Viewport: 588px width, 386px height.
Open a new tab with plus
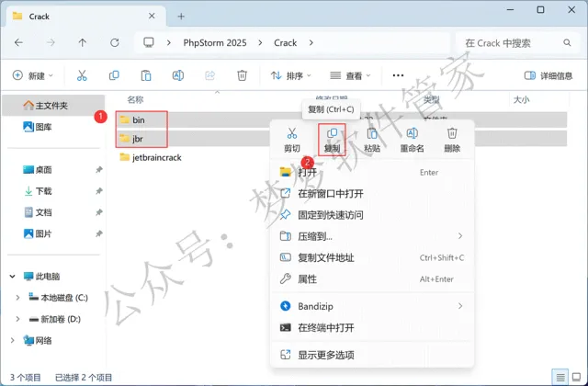pos(181,17)
